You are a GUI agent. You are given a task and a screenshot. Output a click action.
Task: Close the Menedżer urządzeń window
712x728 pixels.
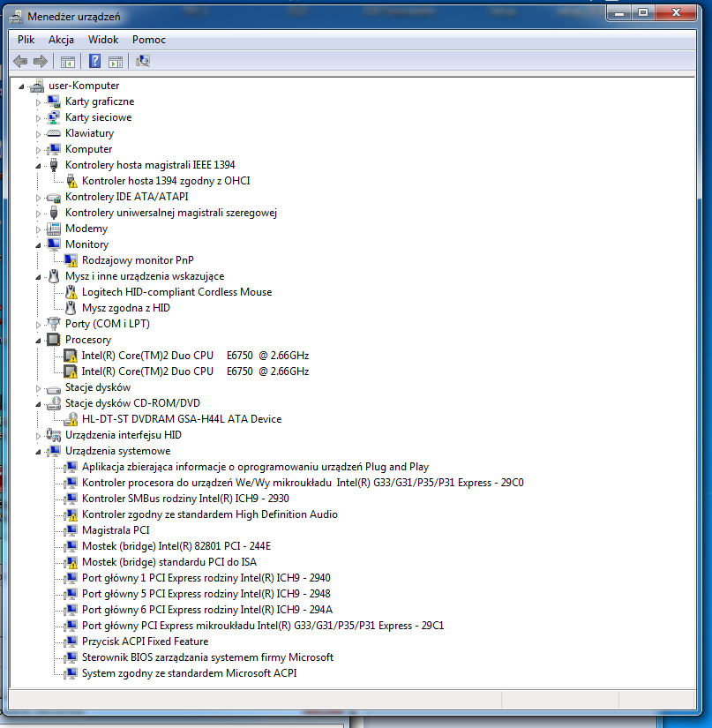[676, 12]
